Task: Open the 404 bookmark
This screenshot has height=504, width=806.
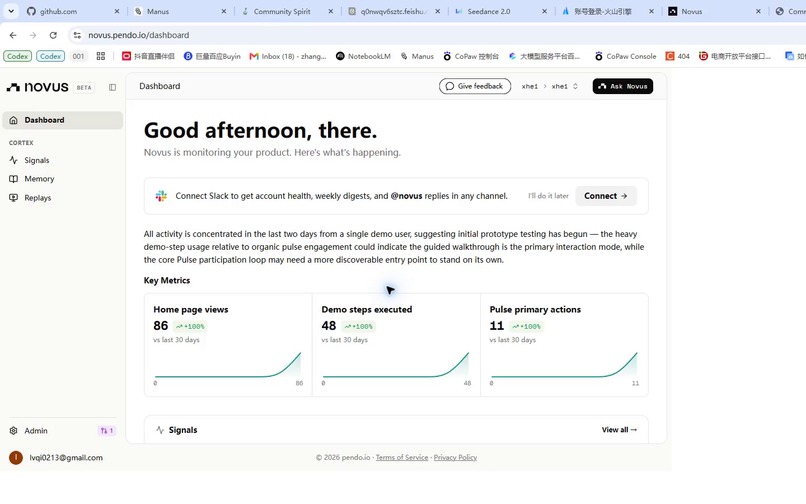Action: click(x=677, y=56)
